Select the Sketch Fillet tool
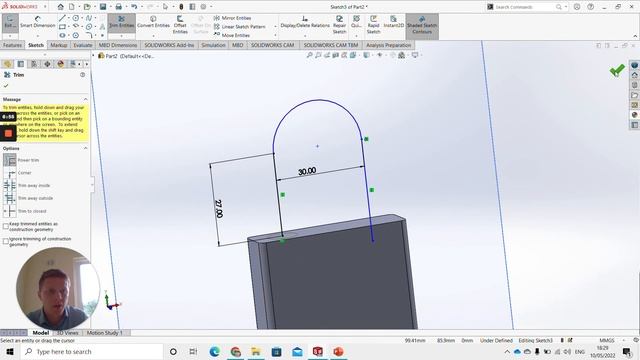 pos(89,36)
